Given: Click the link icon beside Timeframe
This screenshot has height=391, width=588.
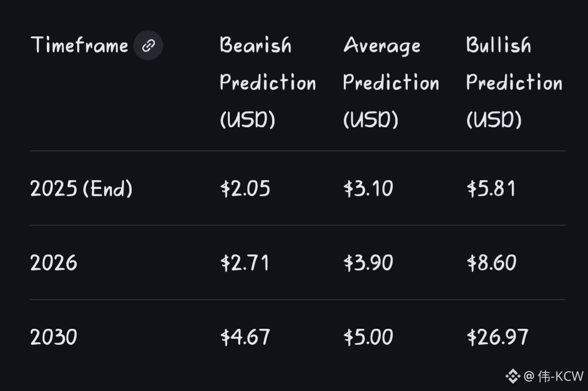Looking at the screenshot, I should coord(148,46).
